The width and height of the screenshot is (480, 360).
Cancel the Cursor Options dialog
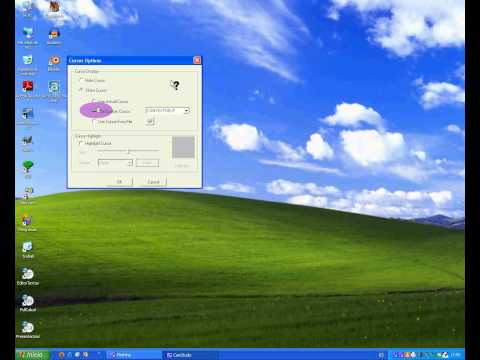click(x=153, y=182)
